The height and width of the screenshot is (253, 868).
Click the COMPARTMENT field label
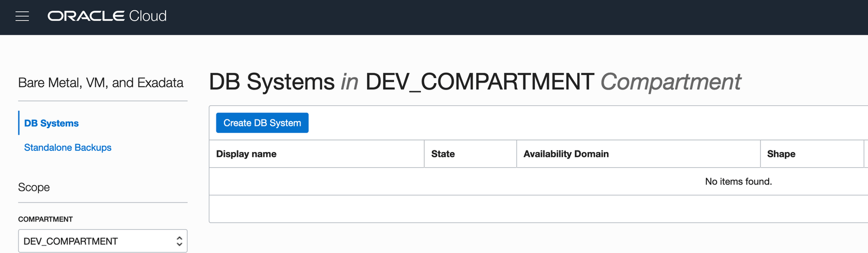[x=46, y=219]
